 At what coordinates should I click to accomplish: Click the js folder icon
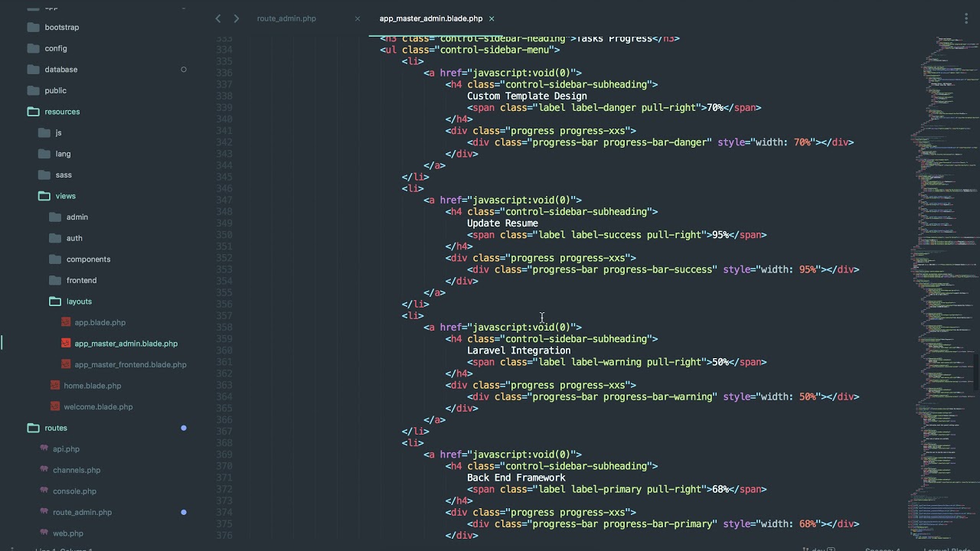pos(44,132)
